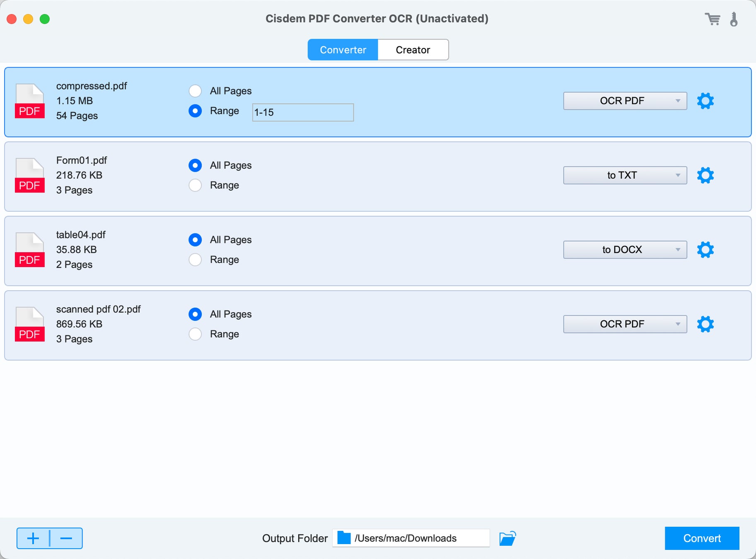Add a file with the plus button
This screenshot has height=559, width=756.
(33, 538)
